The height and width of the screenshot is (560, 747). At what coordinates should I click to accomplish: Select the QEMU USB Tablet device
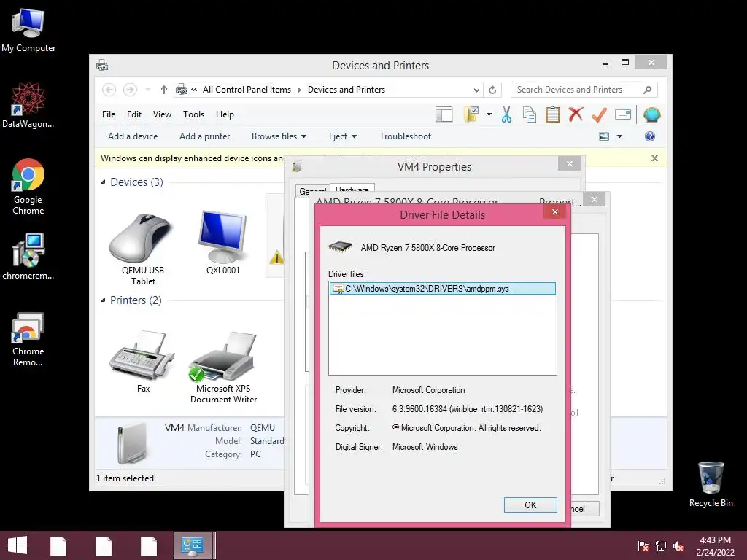pos(142,249)
